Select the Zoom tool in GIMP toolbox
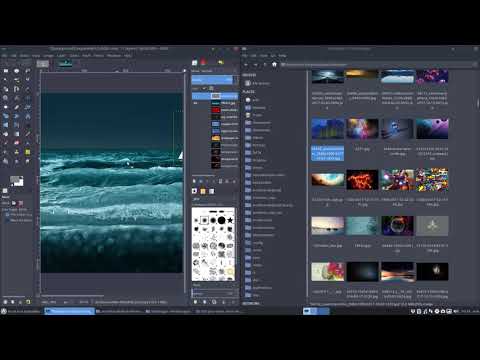This screenshot has height=360, width=480. pyautogui.click(x=6, y=98)
